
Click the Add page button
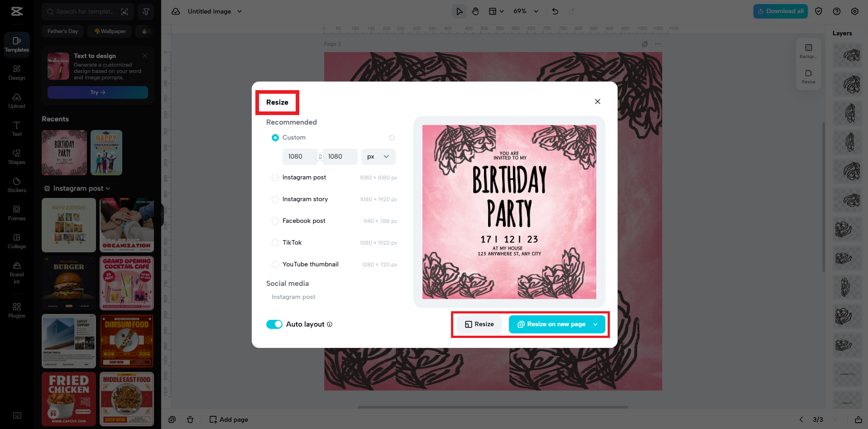pos(229,419)
